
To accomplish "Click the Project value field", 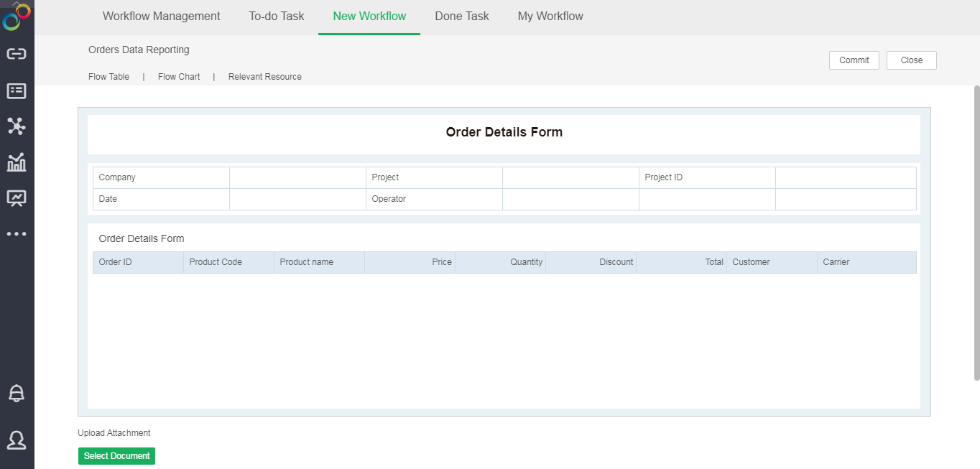I will pyautogui.click(x=570, y=177).
